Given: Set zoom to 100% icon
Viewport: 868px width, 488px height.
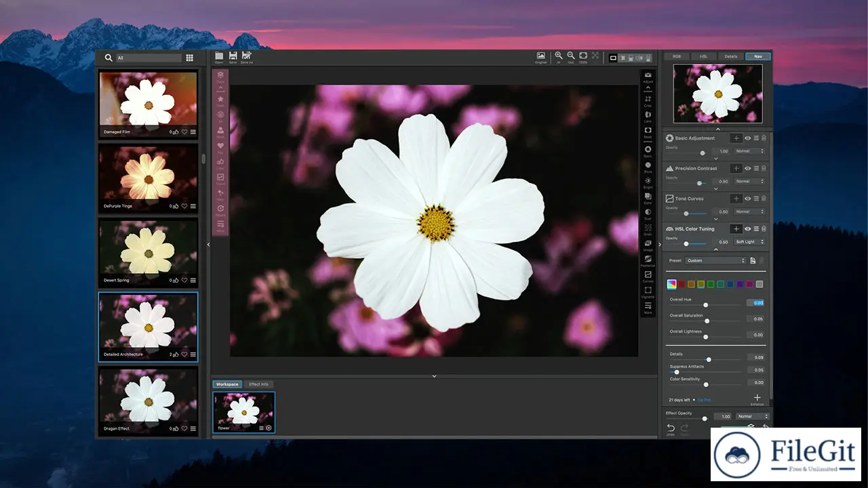Looking at the screenshot, I should point(583,56).
